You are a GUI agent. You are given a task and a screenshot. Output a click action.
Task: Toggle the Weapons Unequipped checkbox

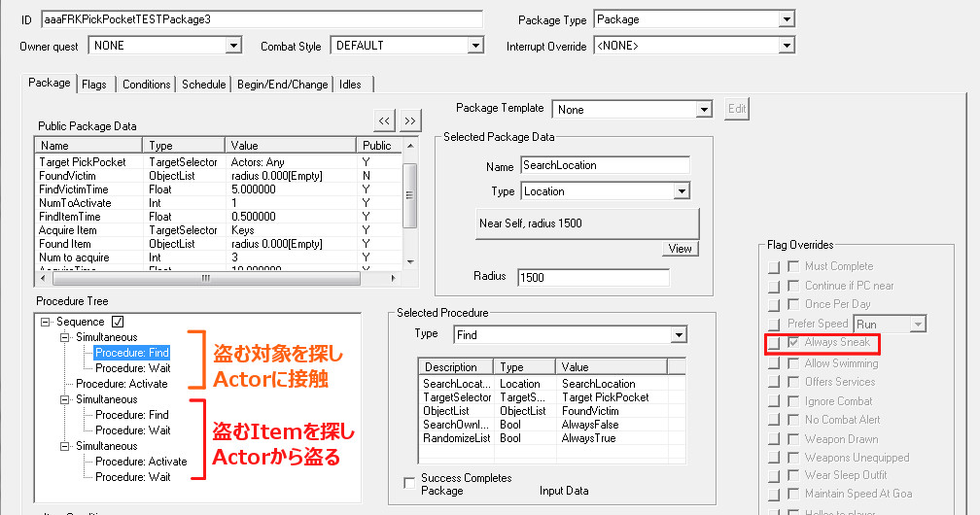point(793,458)
